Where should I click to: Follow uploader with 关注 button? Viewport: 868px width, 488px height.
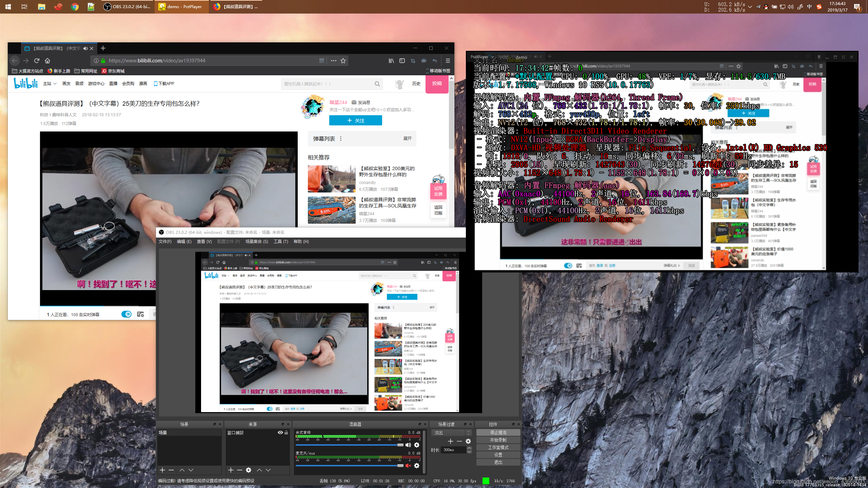tap(355, 120)
